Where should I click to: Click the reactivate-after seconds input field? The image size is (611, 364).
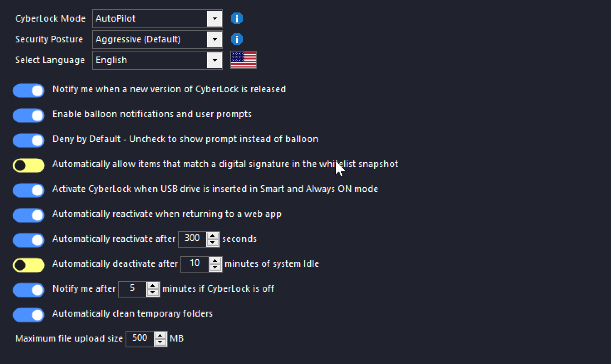(x=192, y=239)
